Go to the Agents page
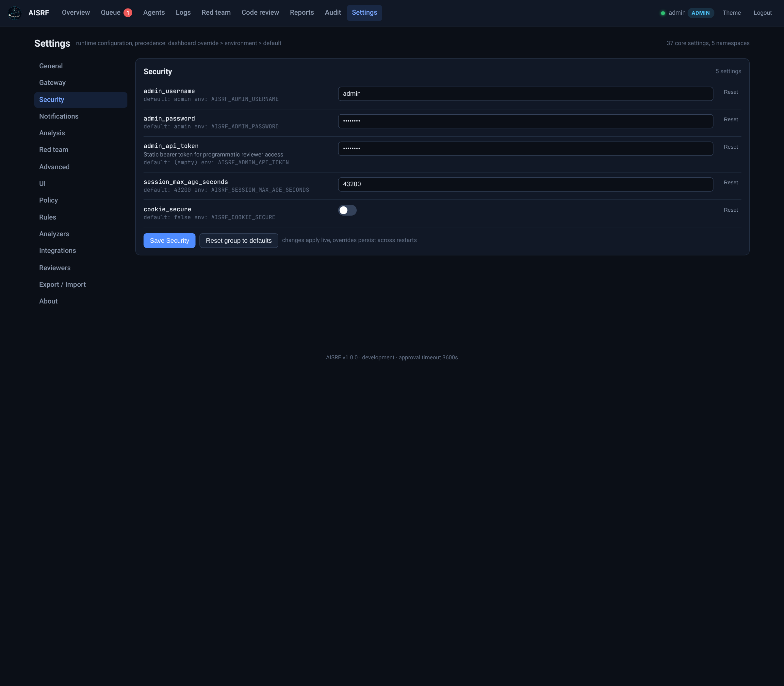Screen dimensions: 784x686 coord(154,13)
